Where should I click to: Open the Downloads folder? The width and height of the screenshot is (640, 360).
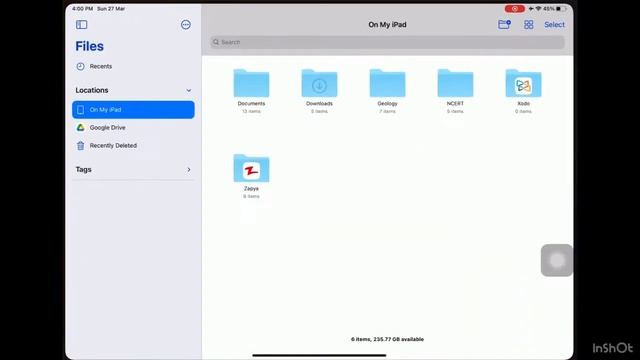319,83
